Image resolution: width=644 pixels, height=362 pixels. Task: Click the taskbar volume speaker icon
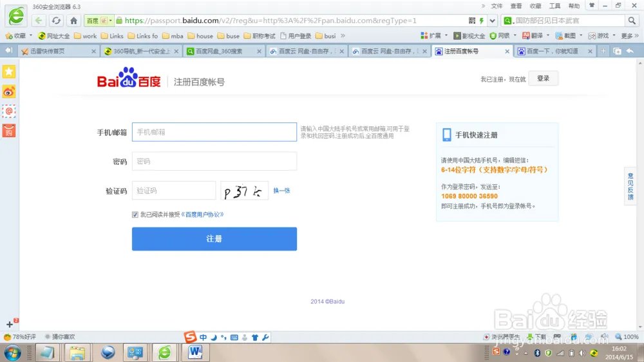(x=582, y=353)
